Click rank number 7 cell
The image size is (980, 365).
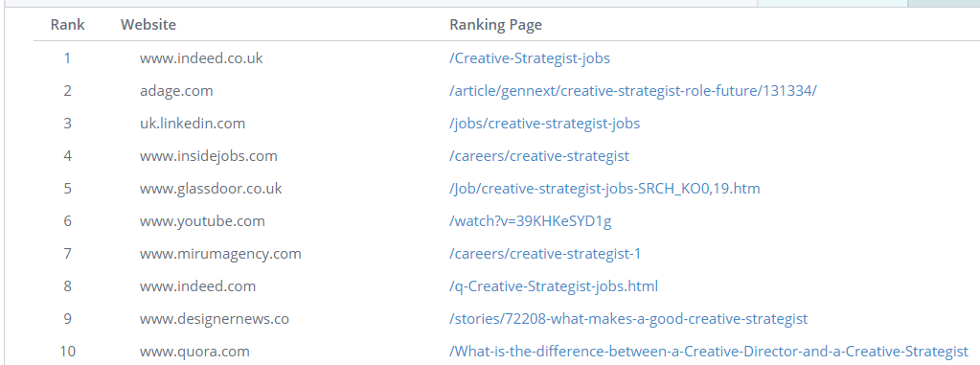point(67,254)
